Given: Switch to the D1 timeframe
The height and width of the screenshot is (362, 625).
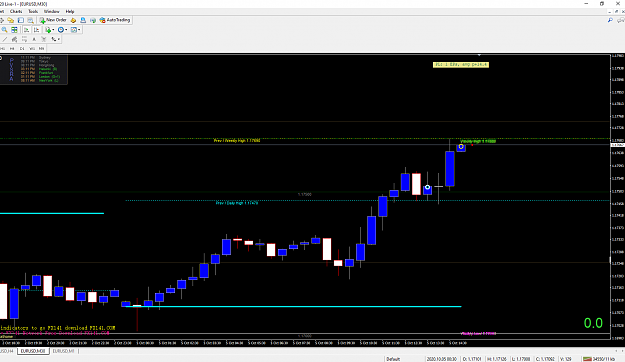Looking at the screenshot, I should click(22, 48).
